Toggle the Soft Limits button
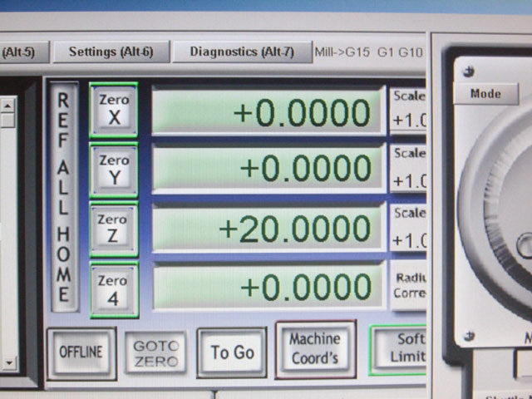 pyautogui.click(x=397, y=350)
